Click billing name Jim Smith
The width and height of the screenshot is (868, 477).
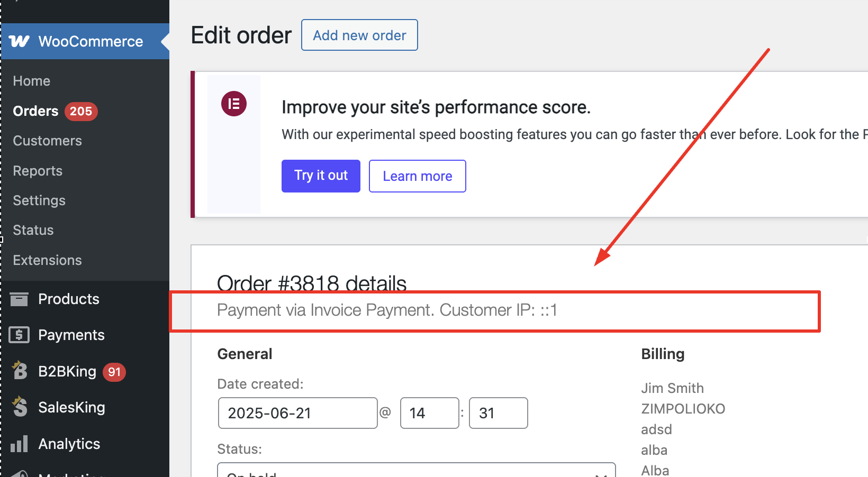coord(672,388)
